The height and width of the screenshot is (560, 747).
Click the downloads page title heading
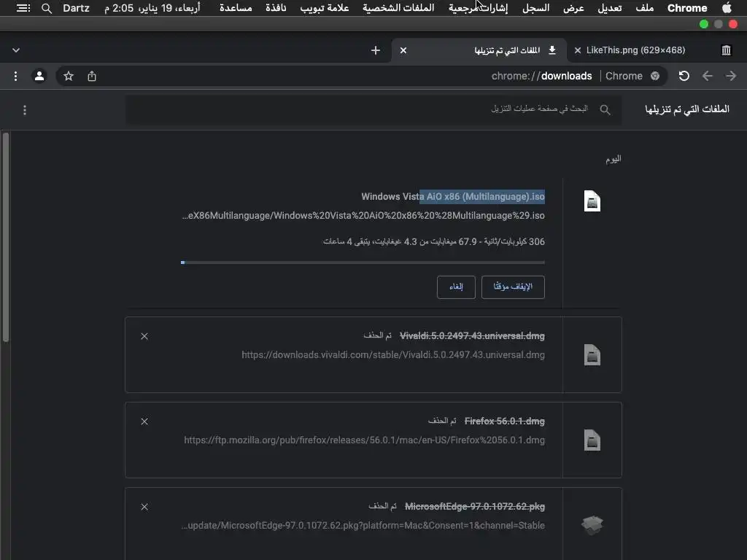coord(687,109)
